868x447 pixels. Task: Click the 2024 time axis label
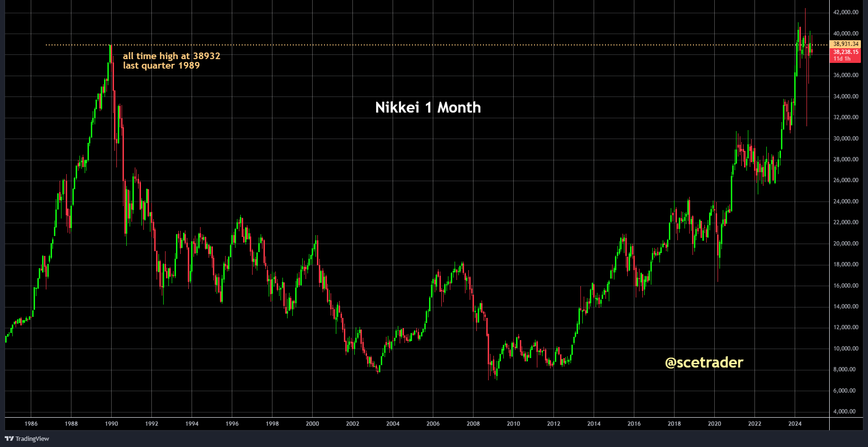point(795,424)
